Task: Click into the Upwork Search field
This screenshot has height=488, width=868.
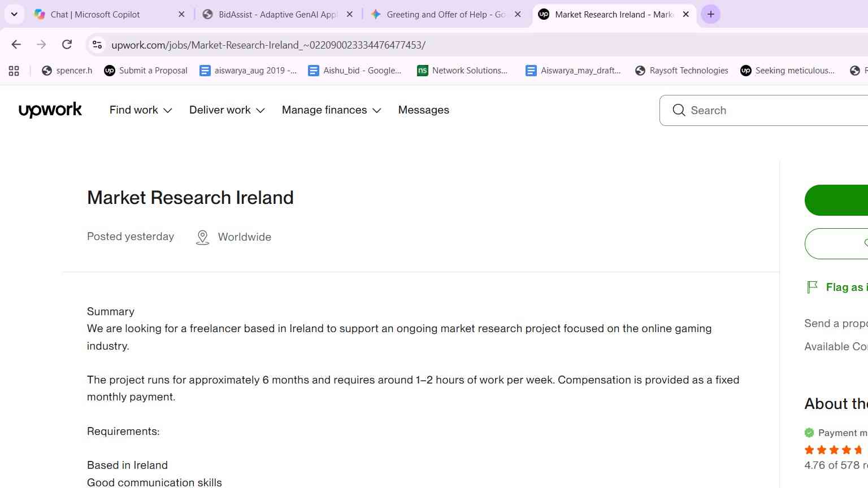Action: pyautogui.click(x=763, y=110)
